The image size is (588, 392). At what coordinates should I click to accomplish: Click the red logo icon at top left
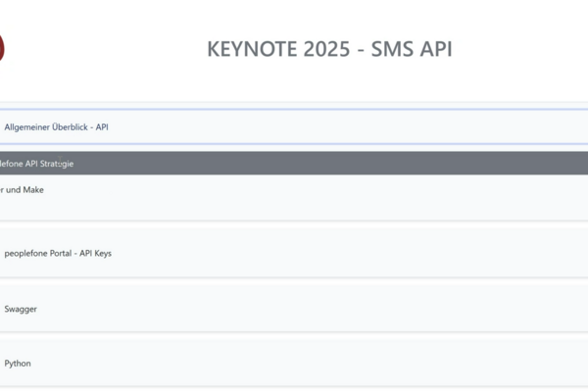click(2, 48)
